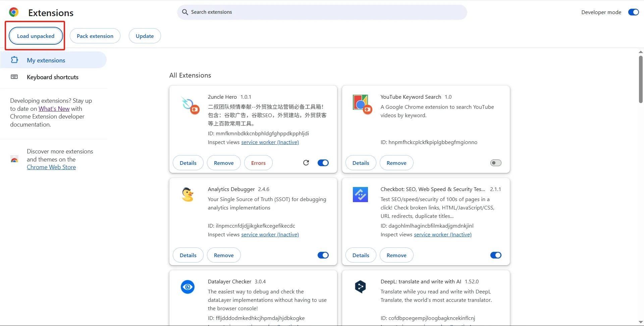Click the scrollbar up arrow
The width and height of the screenshot is (644, 326).
(641, 52)
